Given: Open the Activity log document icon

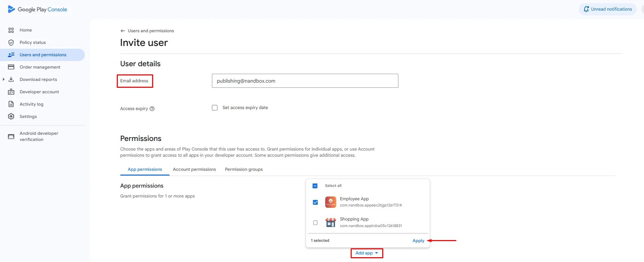Looking at the screenshot, I should click(11, 104).
